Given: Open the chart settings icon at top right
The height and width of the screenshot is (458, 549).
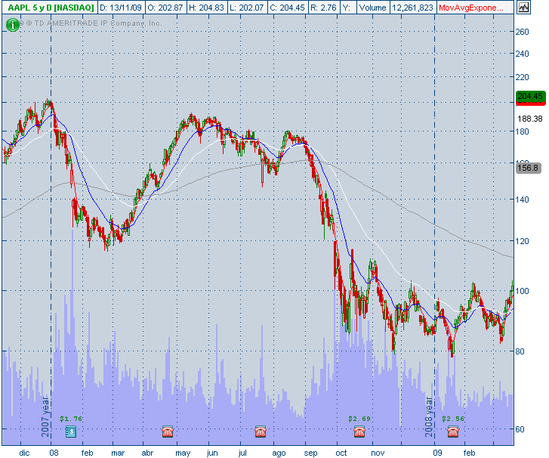Looking at the screenshot, I should pyautogui.click(x=523, y=7).
